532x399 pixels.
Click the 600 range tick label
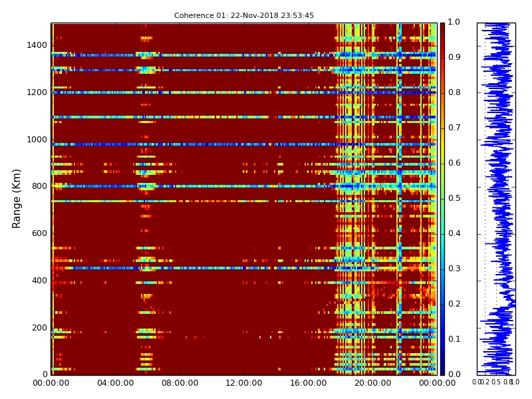click(39, 233)
